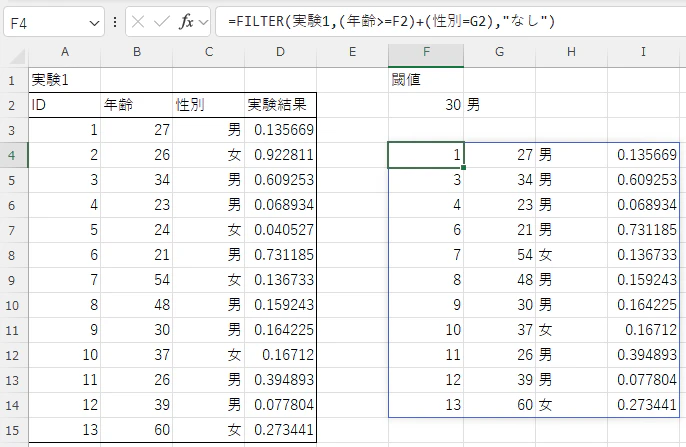This screenshot has width=686, height=447.
Task: Click filtered result I14 value 0.273441
Action: 643,405
